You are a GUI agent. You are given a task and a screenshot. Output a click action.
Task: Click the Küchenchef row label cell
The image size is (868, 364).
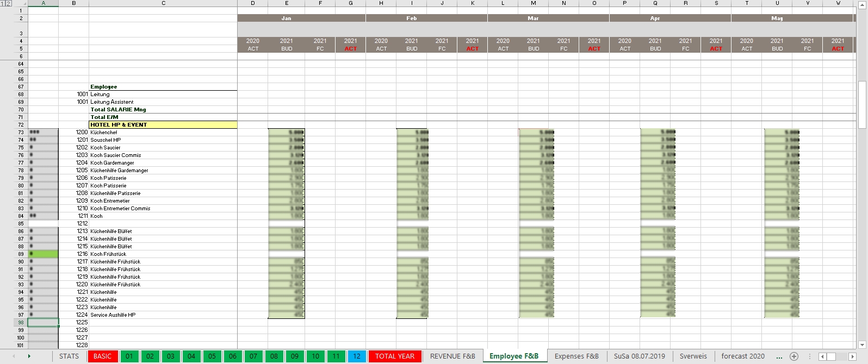(x=163, y=132)
